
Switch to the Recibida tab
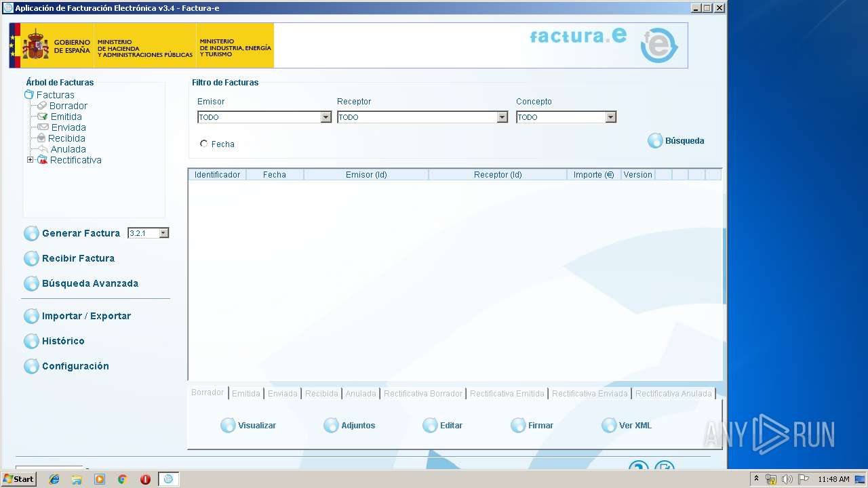321,393
